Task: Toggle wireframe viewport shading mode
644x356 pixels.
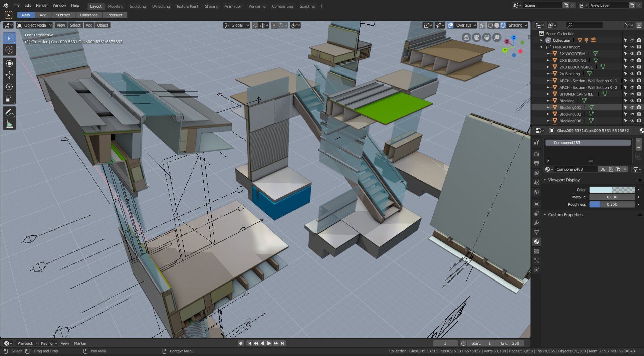Action: [x=490, y=25]
